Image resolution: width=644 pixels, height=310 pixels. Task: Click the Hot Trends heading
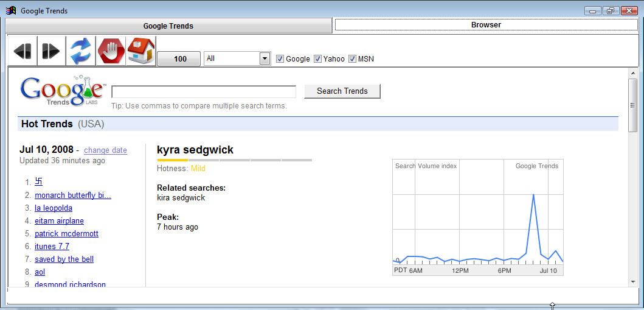click(x=47, y=124)
